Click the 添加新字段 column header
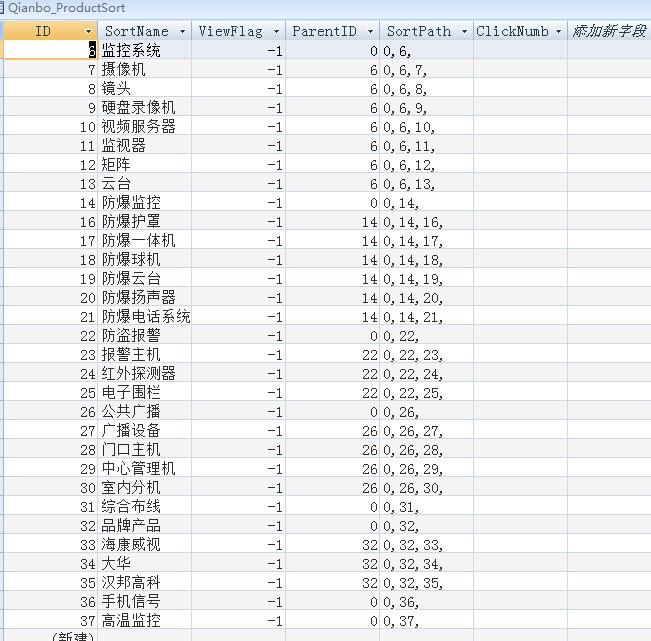This screenshot has width=651, height=641. (x=609, y=31)
